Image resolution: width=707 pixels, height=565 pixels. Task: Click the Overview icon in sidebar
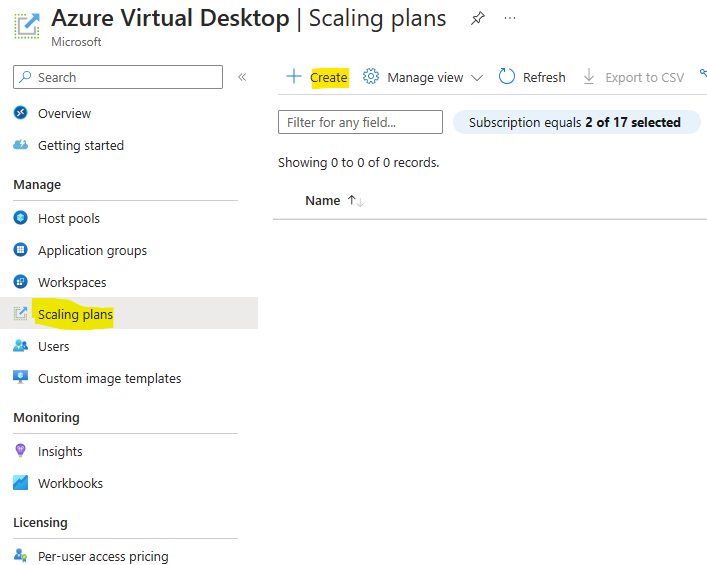pyautogui.click(x=20, y=113)
